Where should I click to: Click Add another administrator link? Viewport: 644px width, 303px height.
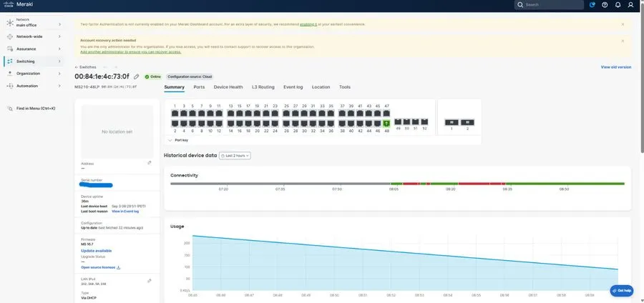tap(131, 52)
